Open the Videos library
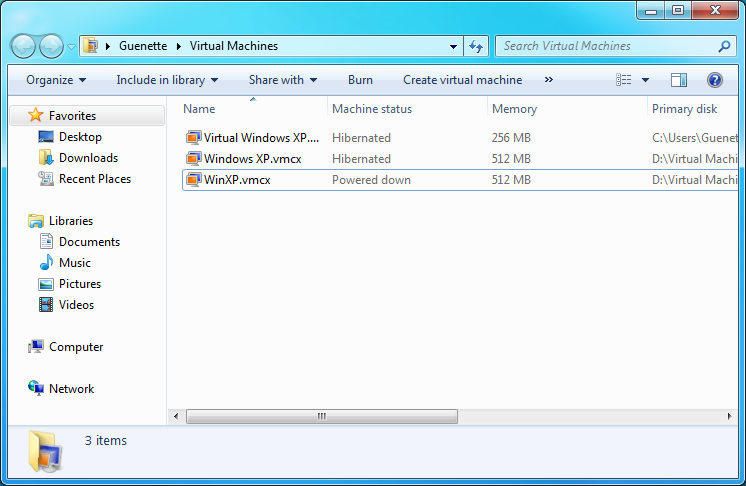The width and height of the screenshot is (746, 486). point(76,304)
